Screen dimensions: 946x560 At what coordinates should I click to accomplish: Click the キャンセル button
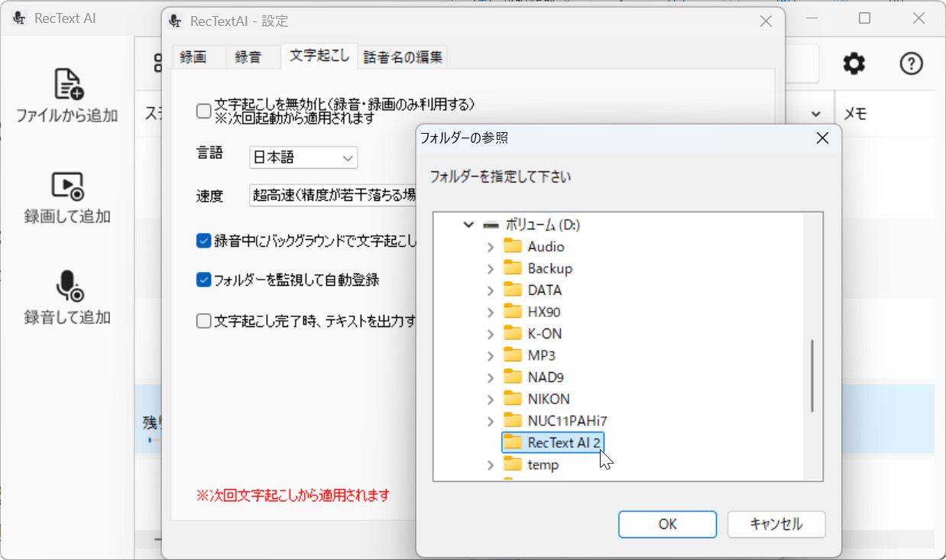click(x=776, y=524)
